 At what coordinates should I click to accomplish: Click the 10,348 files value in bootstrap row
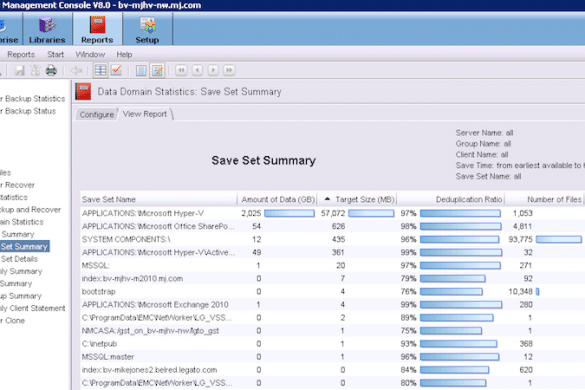pyautogui.click(x=520, y=291)
